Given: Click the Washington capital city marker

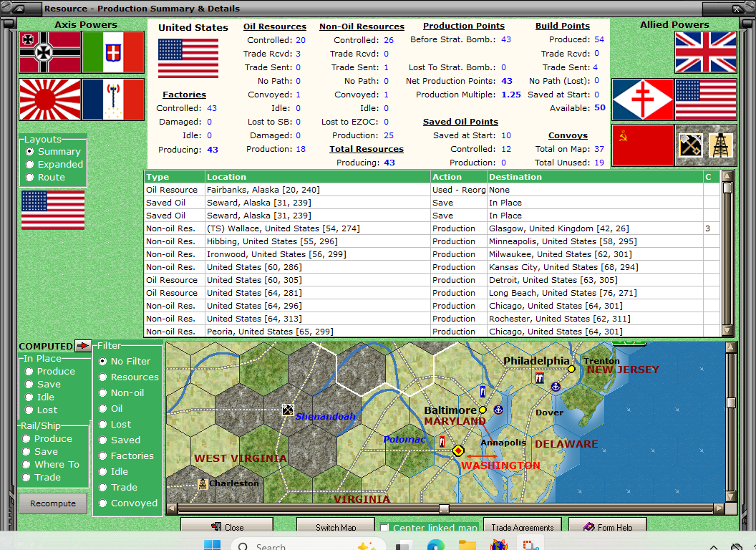Looking at the screenshot, I should (x=458, y=450).
